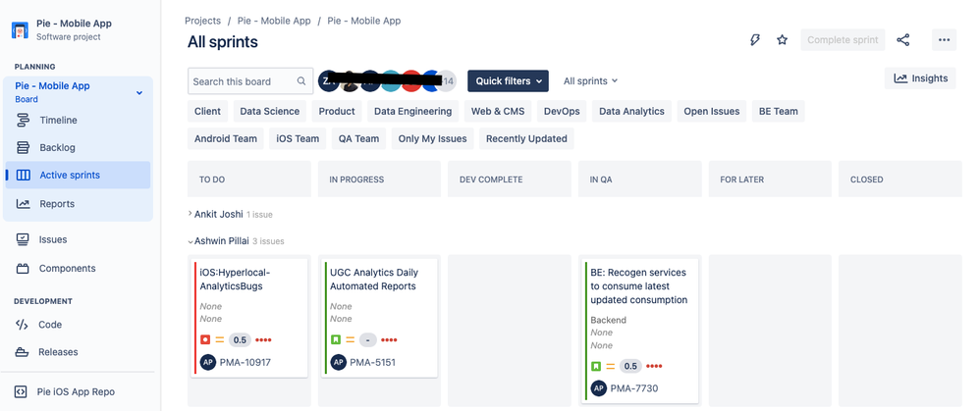Click the Timeline sidebar icon
This screenshot has height=411, width=980.
click(x=24, y=120)
